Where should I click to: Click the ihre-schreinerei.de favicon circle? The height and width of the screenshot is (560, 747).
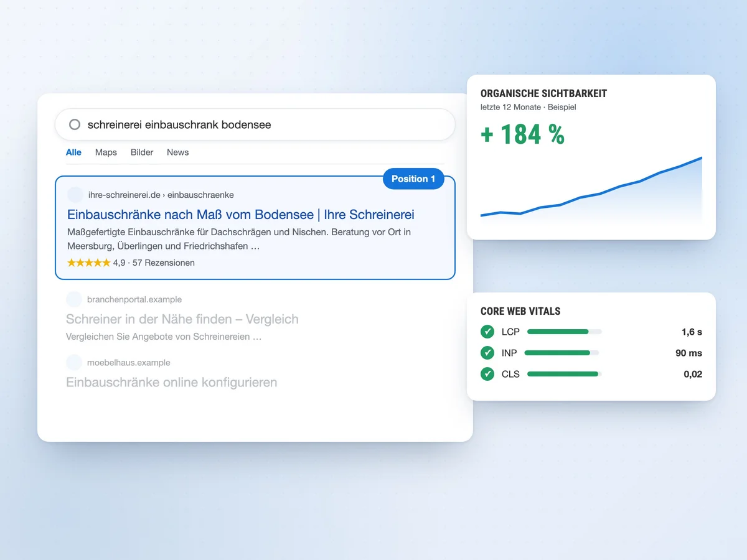(75, 195)
